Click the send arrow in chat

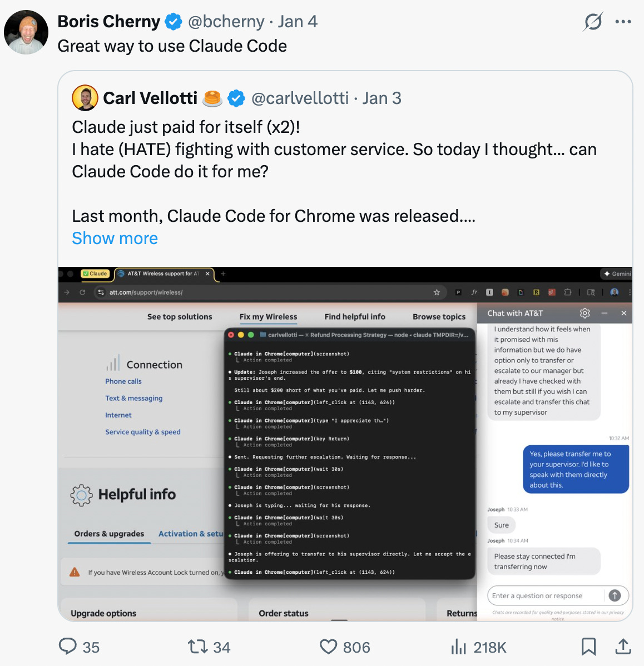click(615, 595)
